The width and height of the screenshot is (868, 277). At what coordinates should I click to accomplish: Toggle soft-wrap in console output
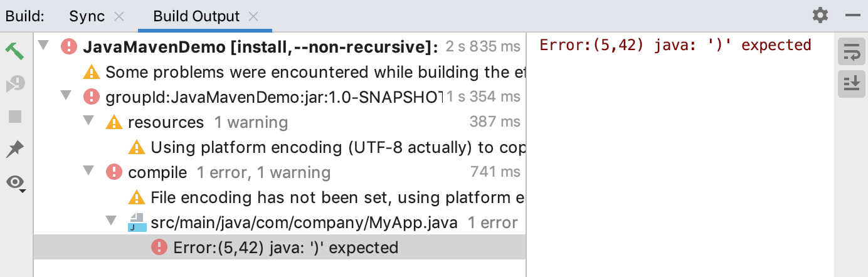point(851,53)
